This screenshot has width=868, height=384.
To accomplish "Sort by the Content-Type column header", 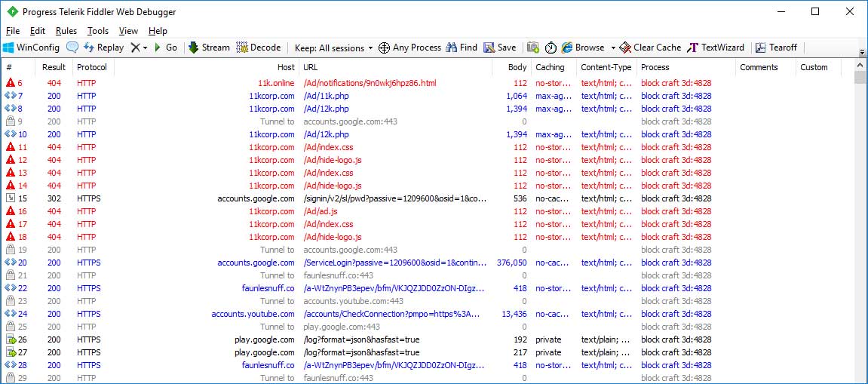I will [606, 68].
